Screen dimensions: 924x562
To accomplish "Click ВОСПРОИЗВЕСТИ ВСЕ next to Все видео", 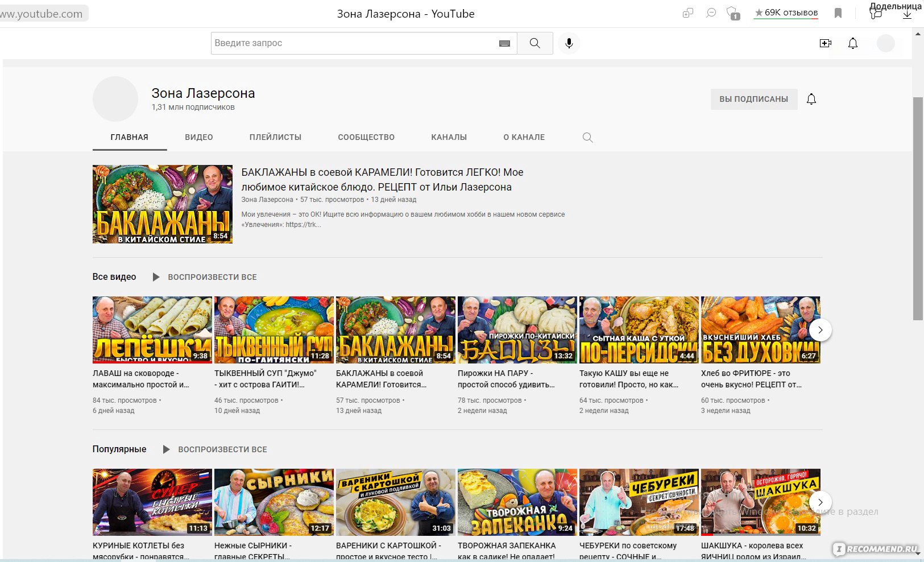I will coord(212,277).
